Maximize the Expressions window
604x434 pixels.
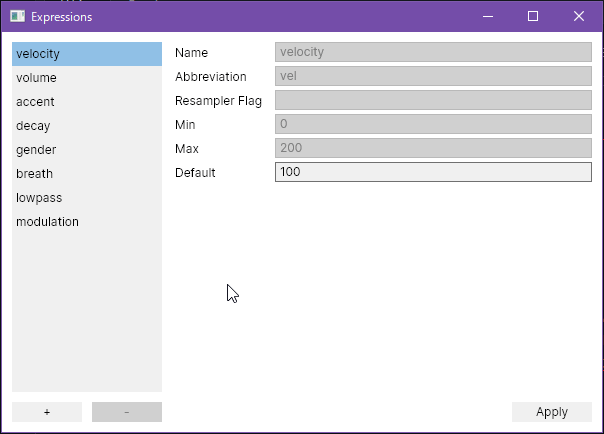[x=533, y=16]
